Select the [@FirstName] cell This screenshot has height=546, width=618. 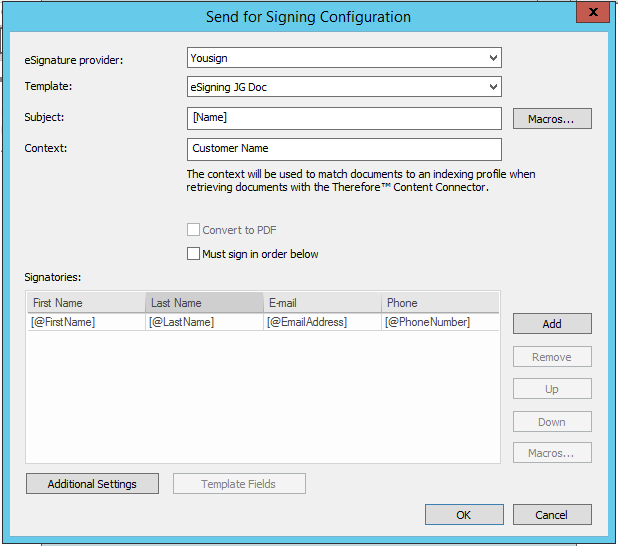click(85, 322)
